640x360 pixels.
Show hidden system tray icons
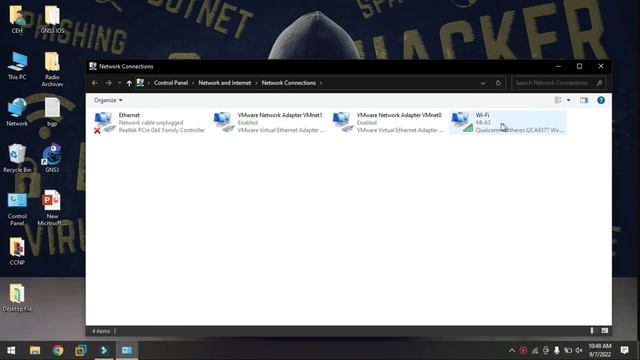(512, 350)
